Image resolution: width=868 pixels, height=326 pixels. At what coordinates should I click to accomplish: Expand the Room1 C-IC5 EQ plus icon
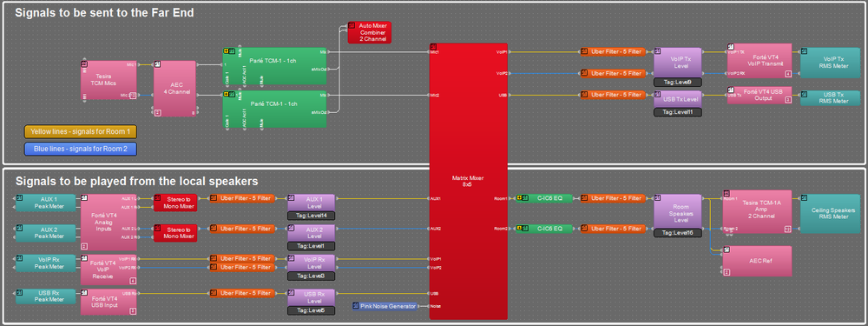pyautogui.click(x=519, y=198)
